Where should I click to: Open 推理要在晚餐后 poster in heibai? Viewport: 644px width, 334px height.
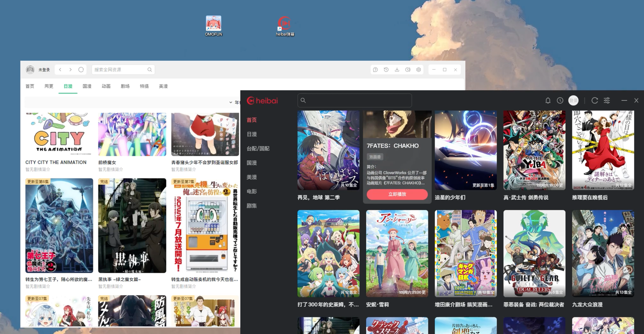(x=603, y=150)
